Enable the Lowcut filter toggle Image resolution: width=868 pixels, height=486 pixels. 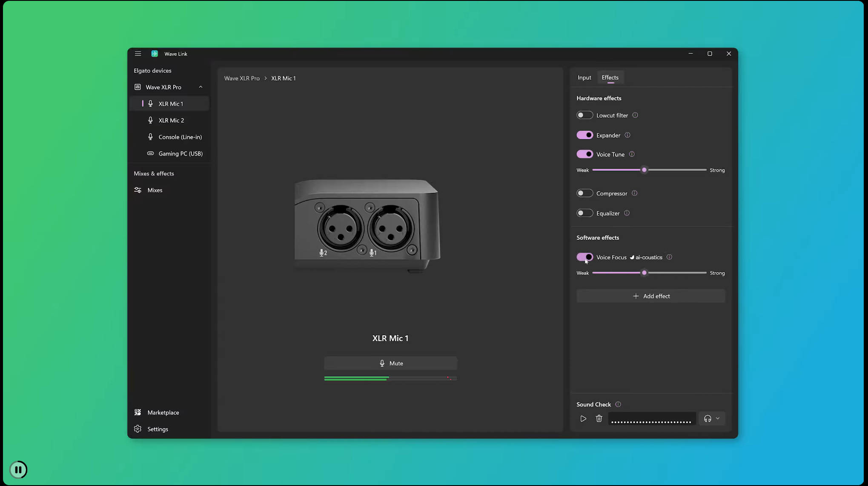pyautogui.click(x=584, y=115)
